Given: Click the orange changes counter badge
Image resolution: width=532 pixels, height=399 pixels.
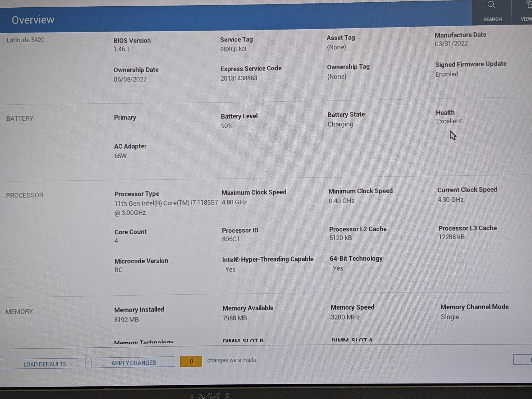Looking at the screenshot, I should point(191,361).
